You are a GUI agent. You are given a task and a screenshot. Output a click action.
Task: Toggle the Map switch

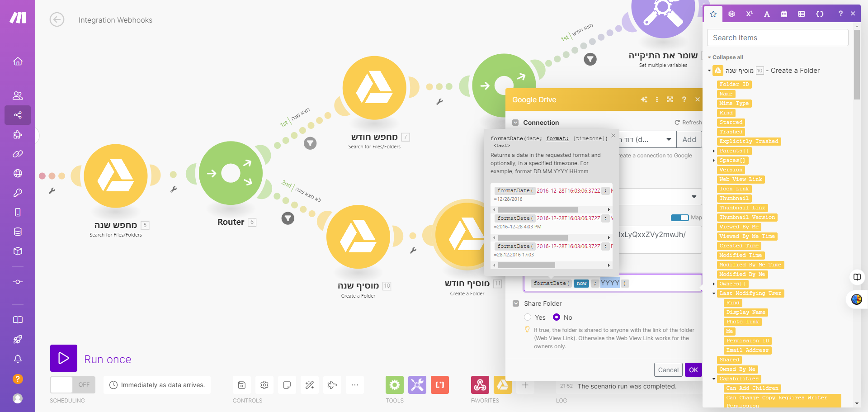click(x=679, y=218)
